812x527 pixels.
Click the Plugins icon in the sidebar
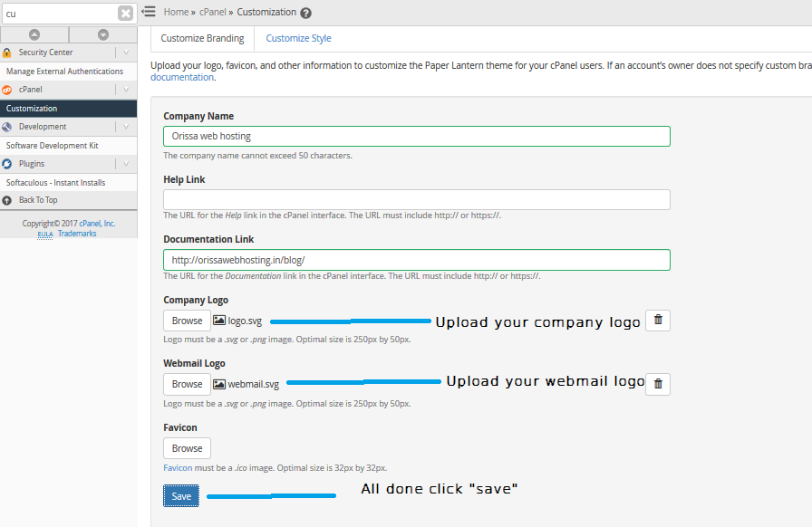pyautogui.click(x=6, y=164)
